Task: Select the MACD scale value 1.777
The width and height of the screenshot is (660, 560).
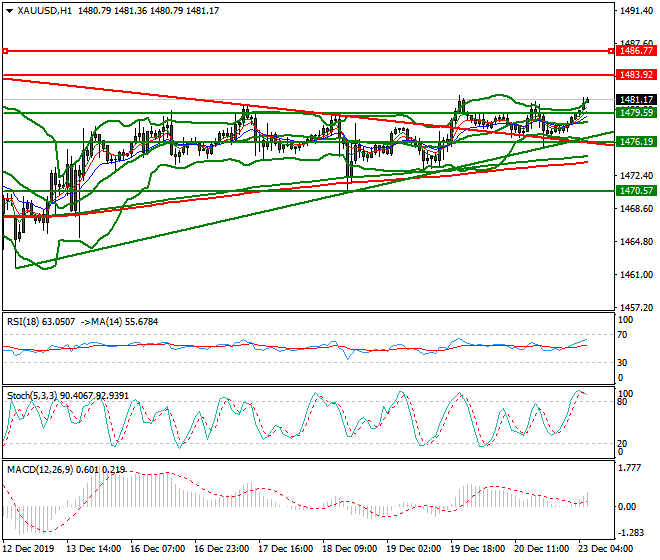Action: pyautogui.click(x=629, y=468)
